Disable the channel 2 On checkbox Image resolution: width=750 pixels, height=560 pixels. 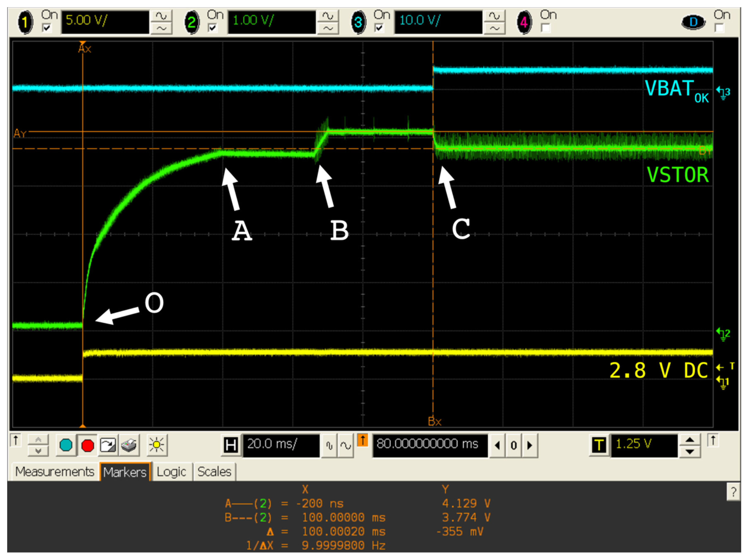coord(213,28)
